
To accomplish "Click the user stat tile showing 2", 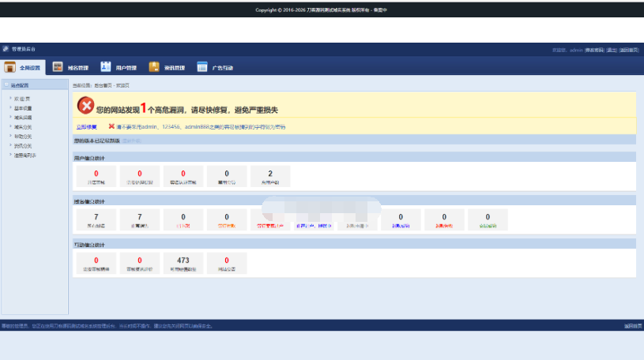I will [x=270, y=176].
